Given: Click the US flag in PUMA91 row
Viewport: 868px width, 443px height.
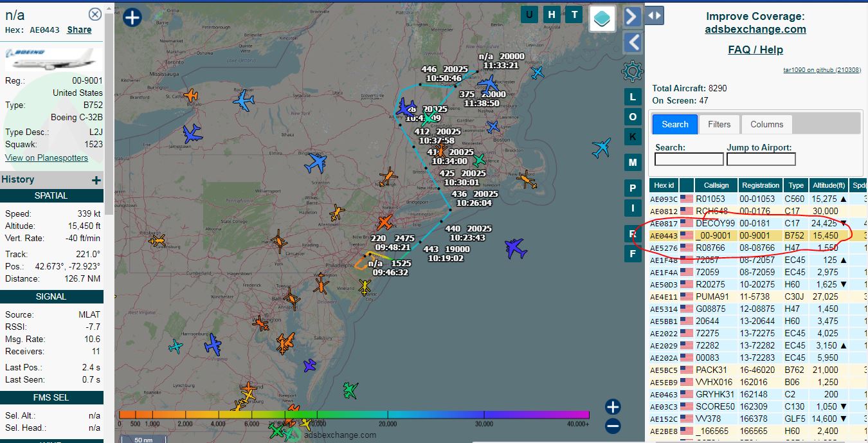Looking at the screenshot, I should [x=687, y=296].
